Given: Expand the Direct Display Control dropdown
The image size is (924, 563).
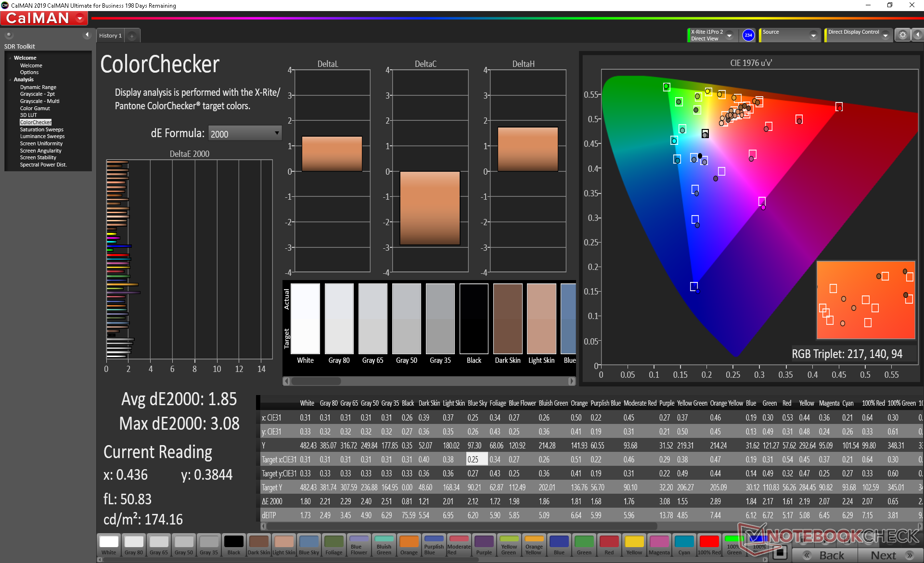Looking at the screenshot, I should (885, 35).
